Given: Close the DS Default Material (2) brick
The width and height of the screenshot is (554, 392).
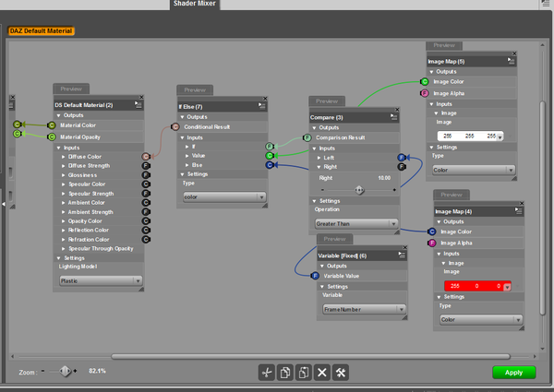Looking at the screenshot, I should click(x=141, y=97).
